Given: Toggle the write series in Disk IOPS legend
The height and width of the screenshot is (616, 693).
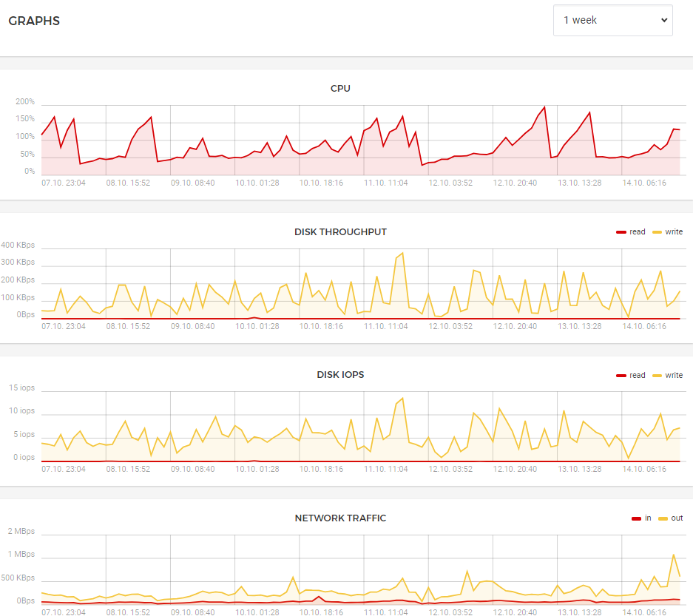Looking at the screenshot, I should 667,375.
